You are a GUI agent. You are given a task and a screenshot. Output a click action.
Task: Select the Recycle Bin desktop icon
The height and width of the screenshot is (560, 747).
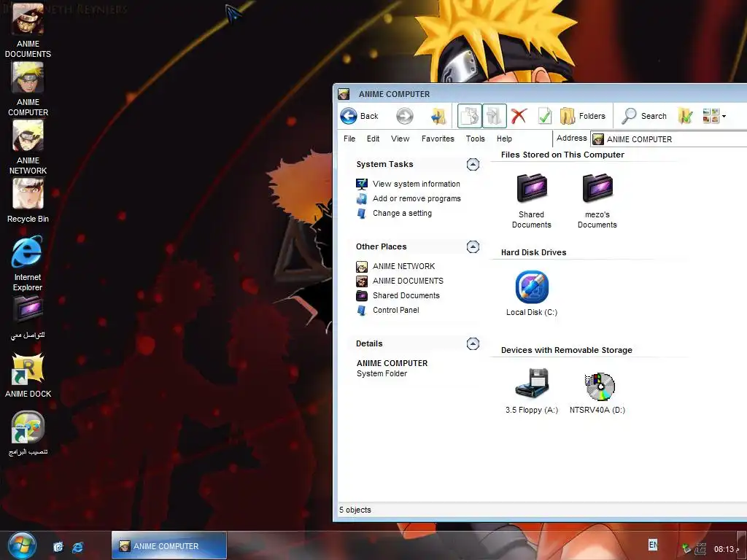pos(28,201)
